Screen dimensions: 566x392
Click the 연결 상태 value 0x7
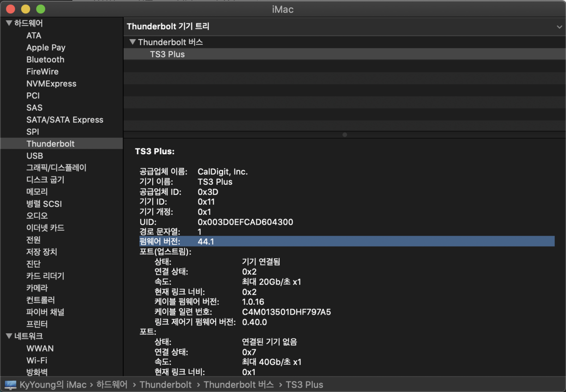coord(249,352)
